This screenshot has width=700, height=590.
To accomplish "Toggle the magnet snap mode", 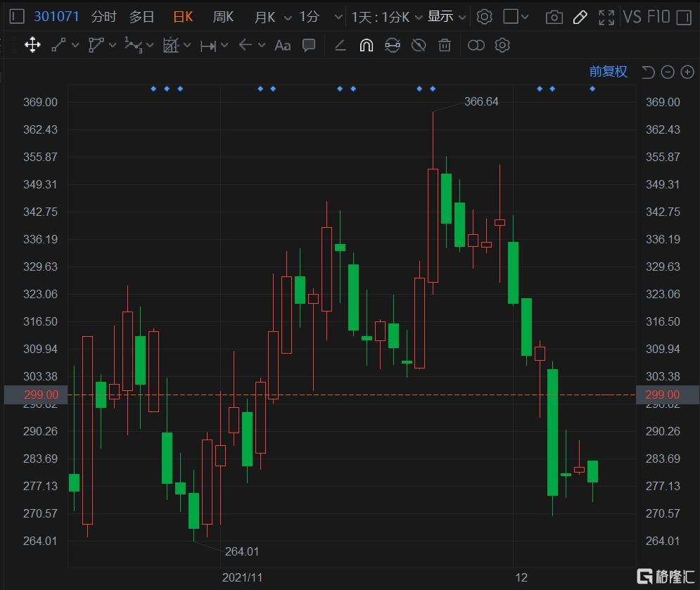I will coord(366,45).
